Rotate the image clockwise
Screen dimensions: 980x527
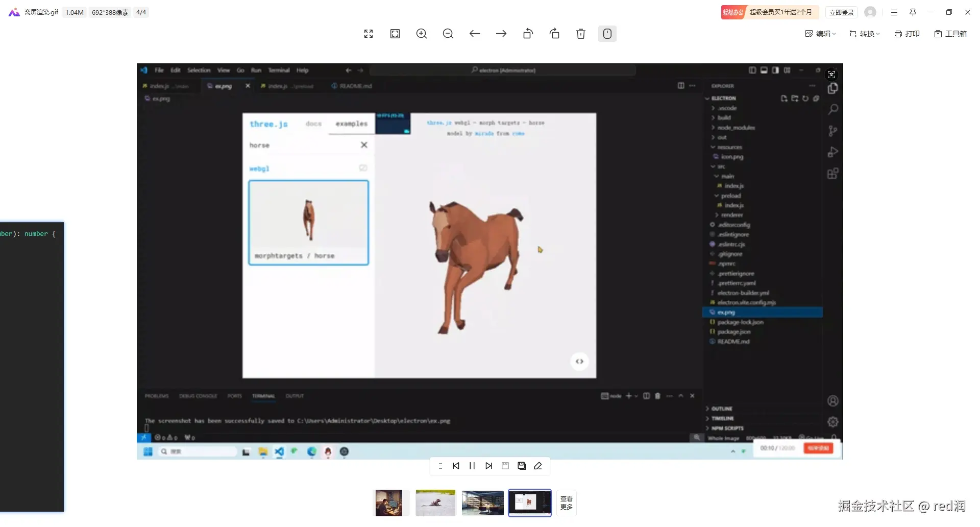pyautogui.click(x=554, y=34)
